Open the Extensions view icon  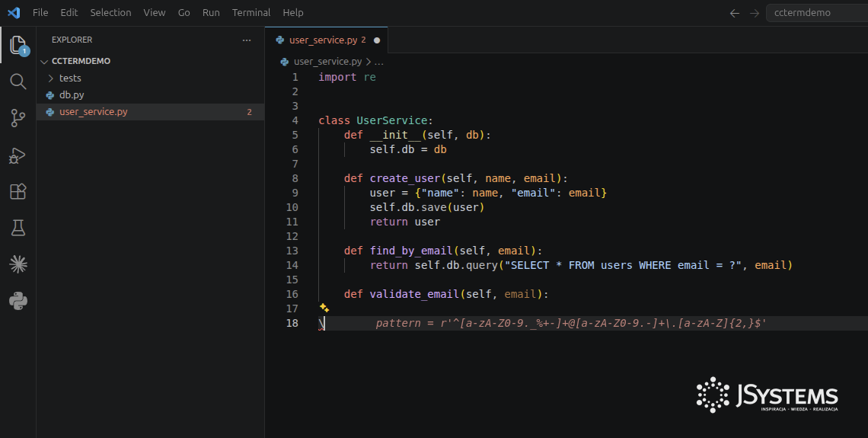(18, 191)
